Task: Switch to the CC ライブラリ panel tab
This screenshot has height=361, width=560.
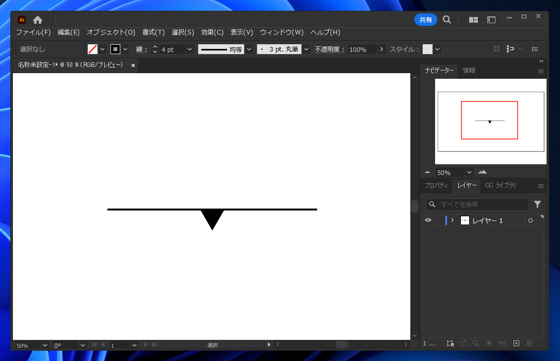Action: click(501, 185)
